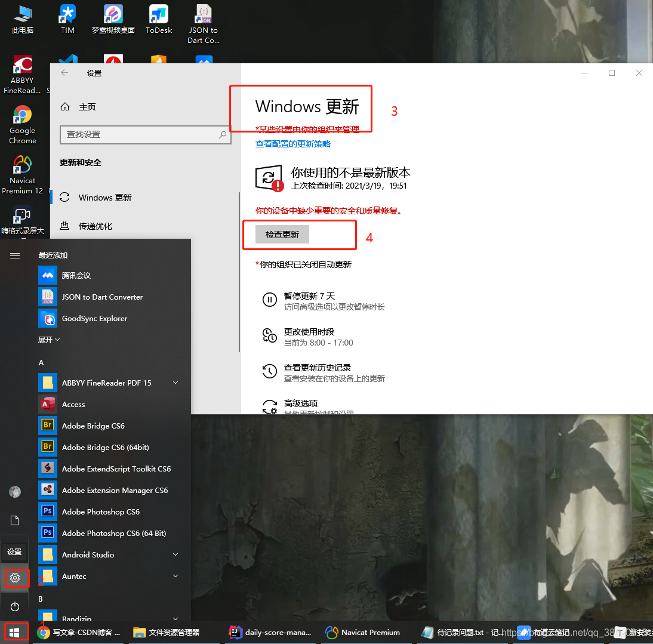Launch Google Chrome from the desktop
This screenshot has width=653, height=644.
point(23,125)
